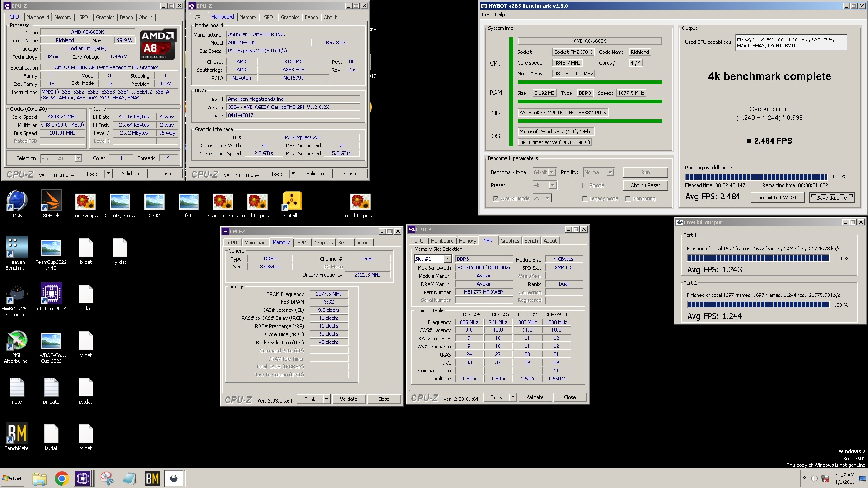The width and height of the screenshot is (868, 488).
Task: Expand Tools arrow in CPU tab window
Action: 108,174
